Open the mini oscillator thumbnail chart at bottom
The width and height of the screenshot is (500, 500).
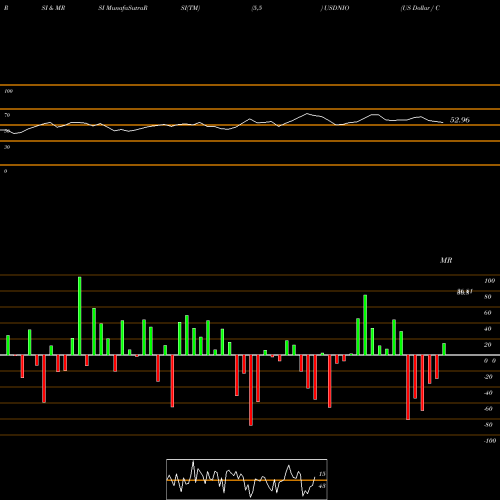click(247, 479)
